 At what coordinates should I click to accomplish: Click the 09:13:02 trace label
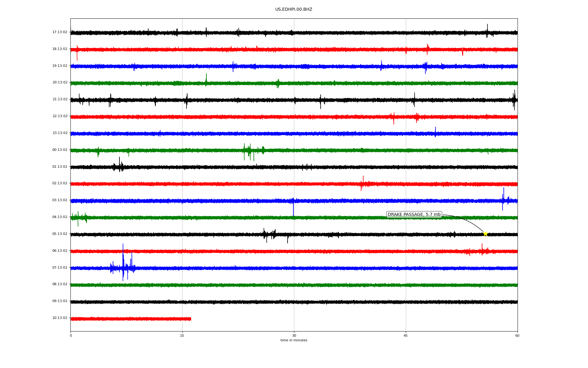tap(60, 301)
